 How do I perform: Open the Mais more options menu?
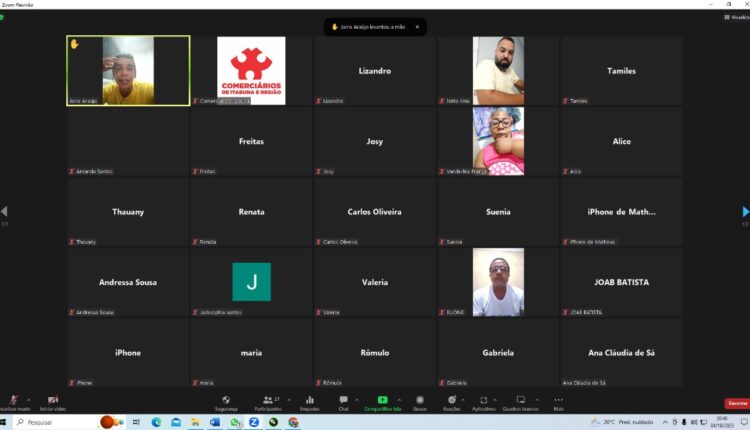(x=558, y=401)
